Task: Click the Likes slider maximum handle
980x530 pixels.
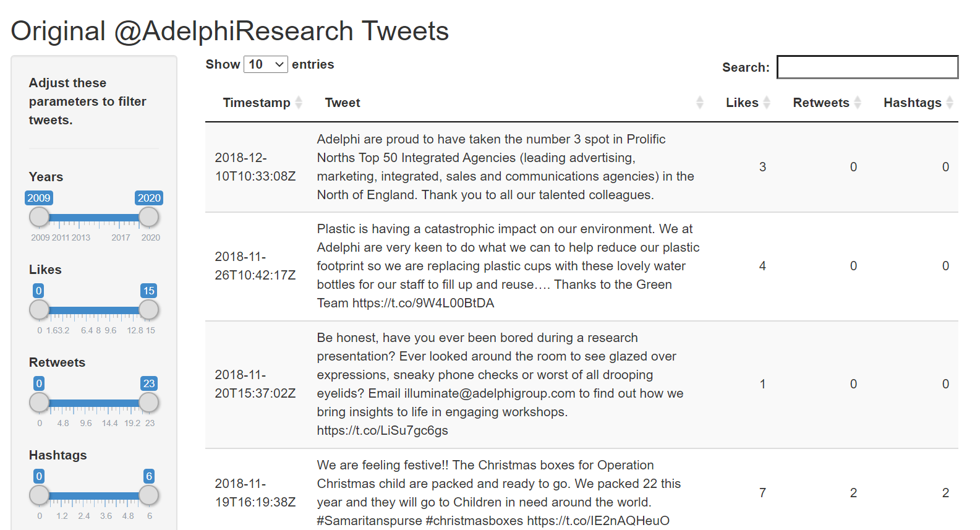Action: [148, 310]
